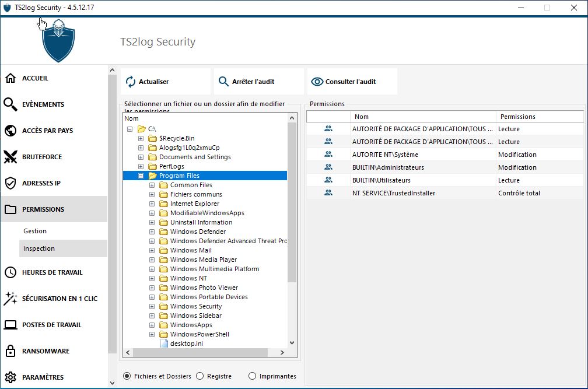
Task: Expand the Windows NT folder node
Action: [152, 278]
